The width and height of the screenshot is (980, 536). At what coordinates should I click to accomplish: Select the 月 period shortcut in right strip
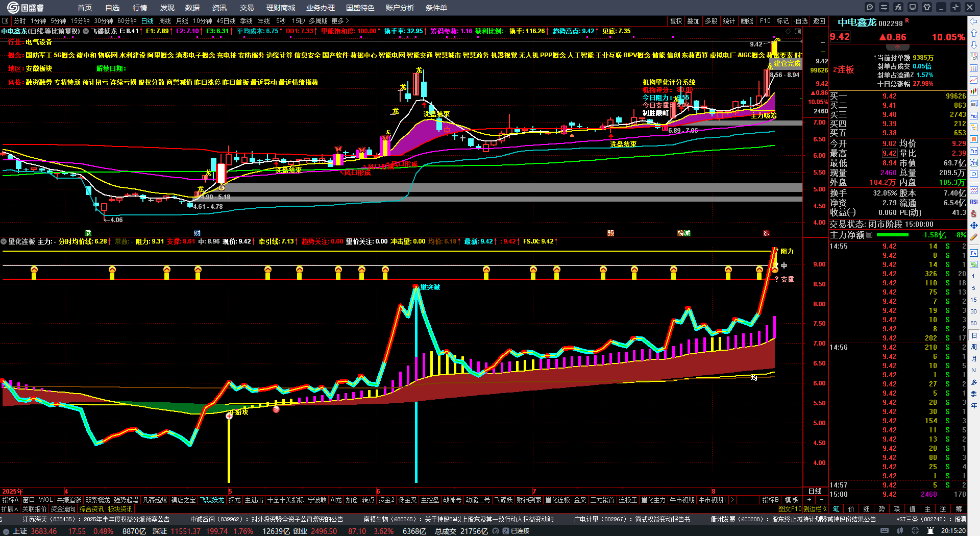tap(974, 359)
